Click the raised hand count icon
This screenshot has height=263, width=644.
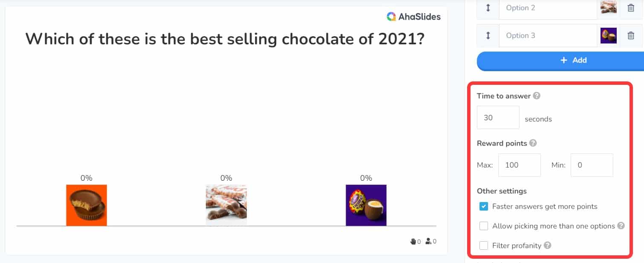(x=413, y=242)
